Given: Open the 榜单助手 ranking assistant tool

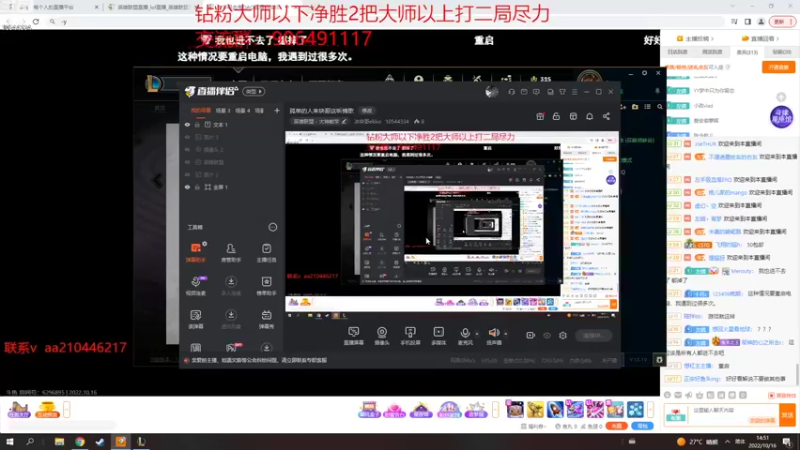Looking at the screenshot, I should point(266,285).
